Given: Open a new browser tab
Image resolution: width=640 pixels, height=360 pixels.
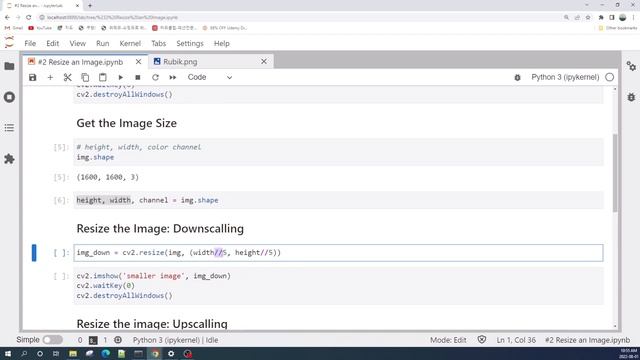Looking at the screenshot, I should [90, 6].
